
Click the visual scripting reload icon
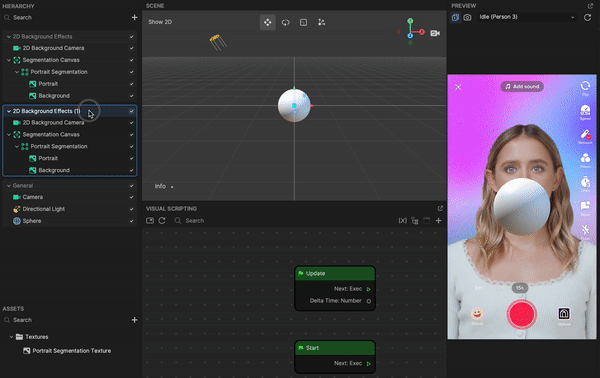(x=162, y=221)
